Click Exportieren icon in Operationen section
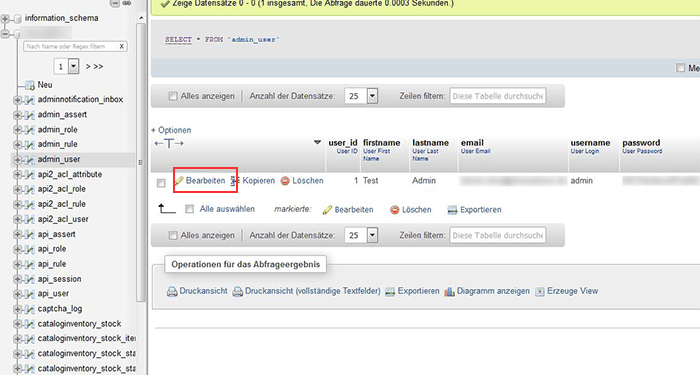Image resolution: width=700 pixels, height=375 pixels. pyautogui.click(x=390, y=292)
